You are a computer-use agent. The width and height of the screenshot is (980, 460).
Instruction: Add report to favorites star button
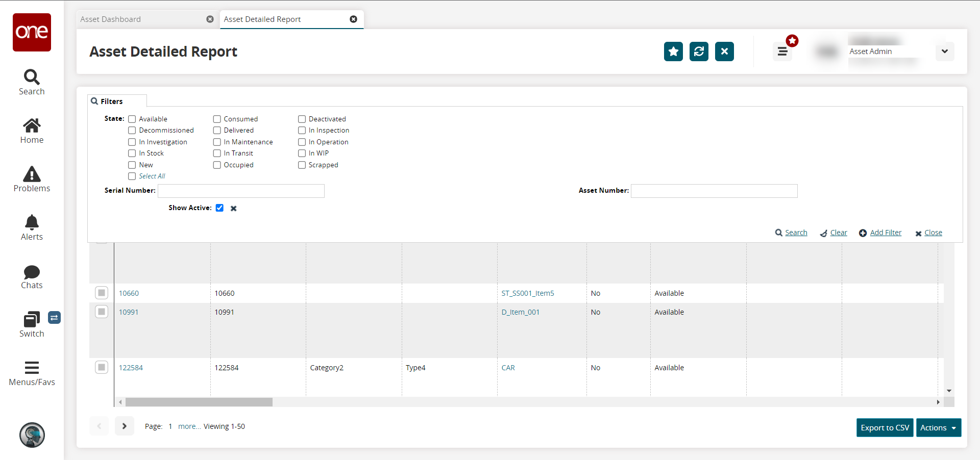[673, 52]
